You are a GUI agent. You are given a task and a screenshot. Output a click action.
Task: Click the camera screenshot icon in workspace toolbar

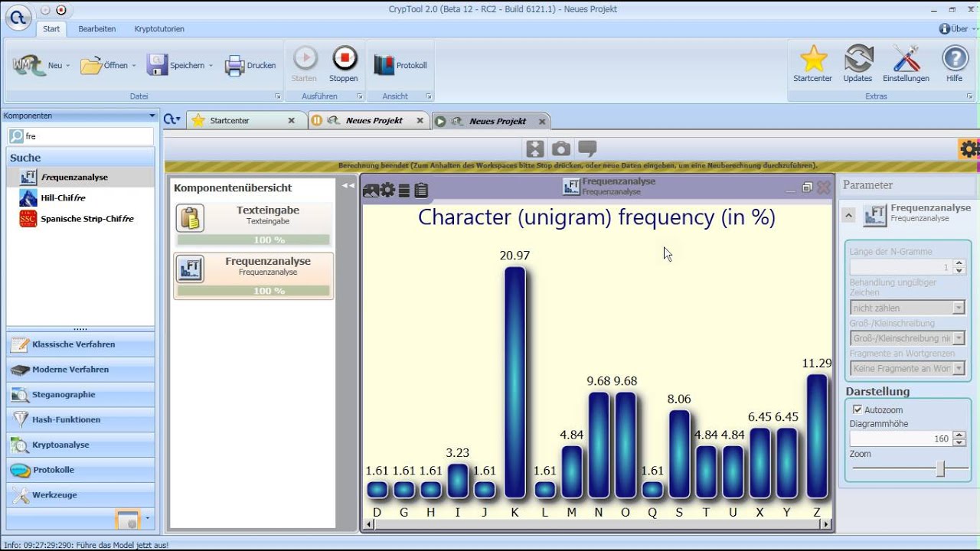(x=561, y=148)
